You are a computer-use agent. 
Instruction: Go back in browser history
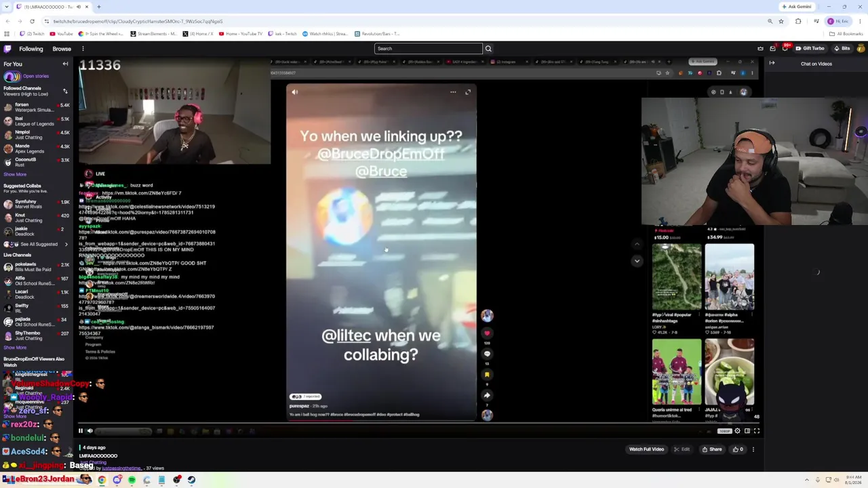(7, 21)
